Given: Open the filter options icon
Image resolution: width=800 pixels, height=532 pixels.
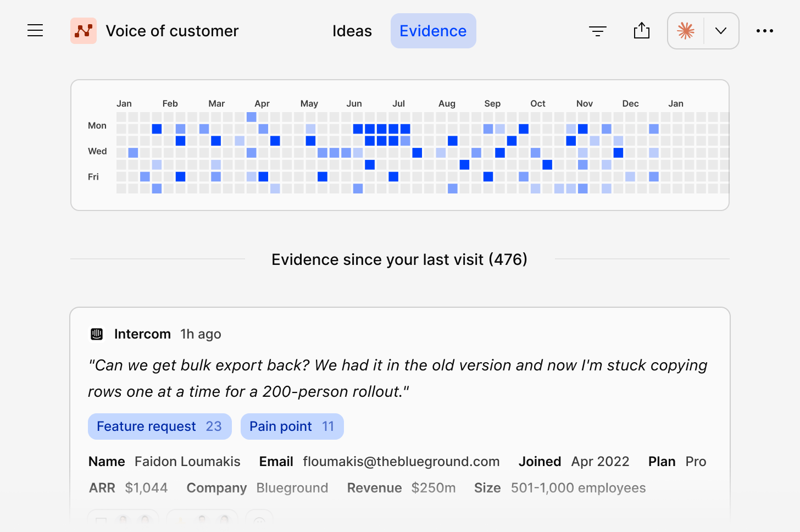Looking at the screenshot, I should pos(598,31).
